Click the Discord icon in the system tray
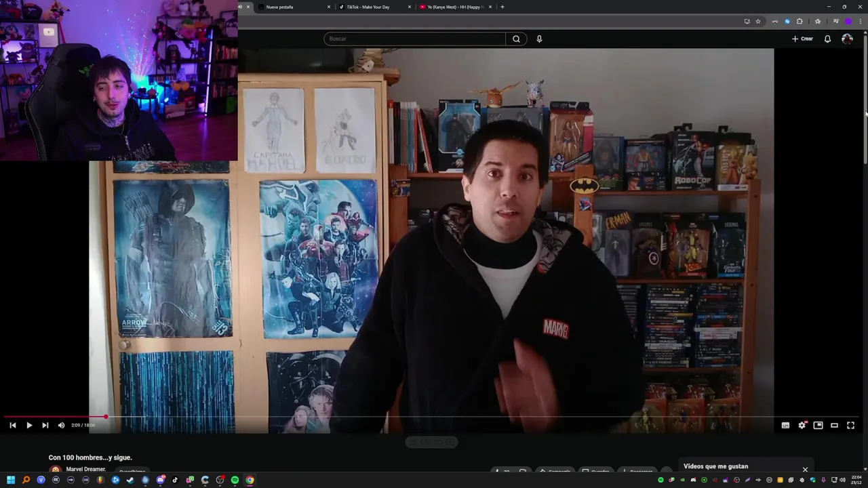The width and height of the screenshot is (868, 488). tap(693, 480)
